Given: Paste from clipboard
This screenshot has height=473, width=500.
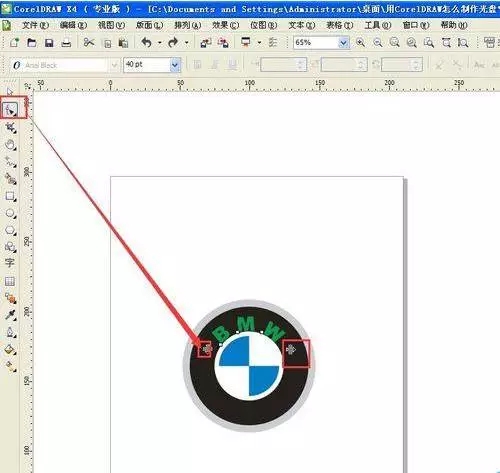Looking at the screenshot, I should [123, 43].
